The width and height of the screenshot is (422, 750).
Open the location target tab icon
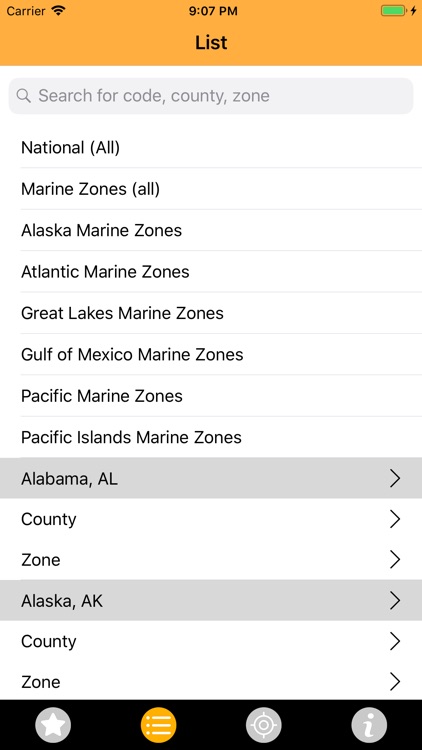(x=264, y=725)
